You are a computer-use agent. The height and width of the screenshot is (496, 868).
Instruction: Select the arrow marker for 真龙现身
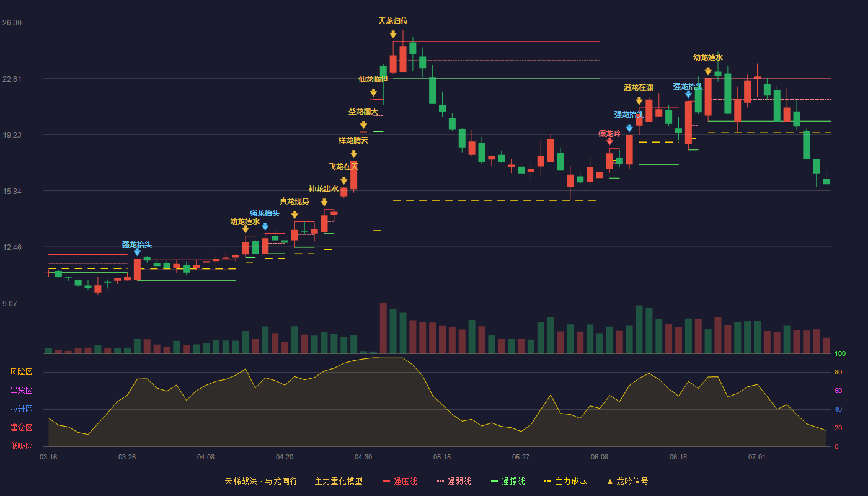coord(294,215)
